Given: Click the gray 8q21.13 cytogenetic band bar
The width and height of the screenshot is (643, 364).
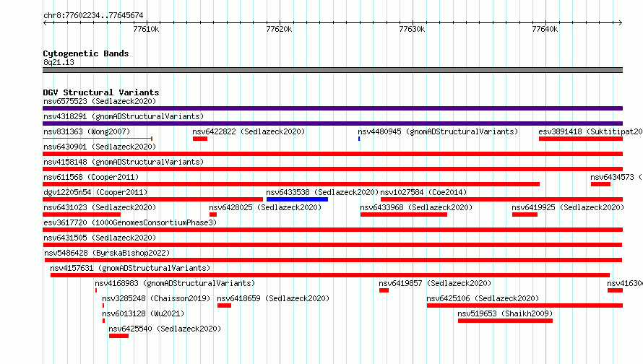Looking at the screenshot, I should coord(332,70).
